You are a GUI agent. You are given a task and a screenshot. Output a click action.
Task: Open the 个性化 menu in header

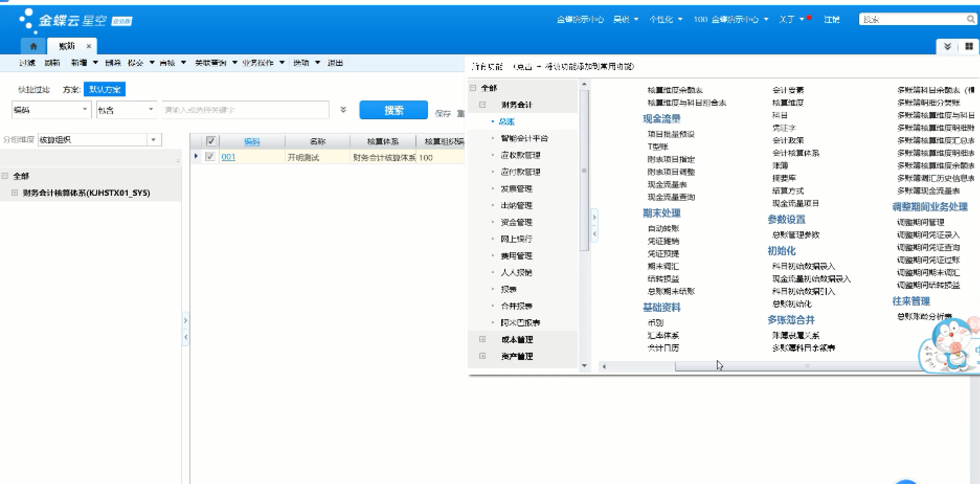coord(666,19)
